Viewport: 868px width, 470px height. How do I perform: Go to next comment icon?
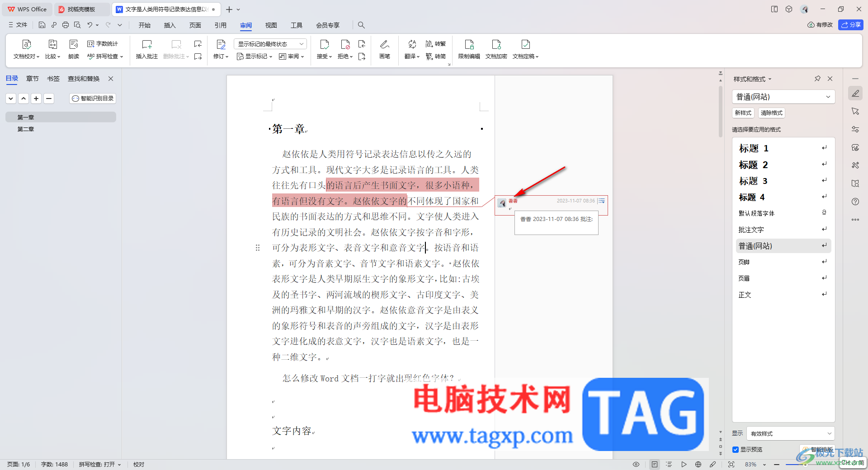click(198, 56)
